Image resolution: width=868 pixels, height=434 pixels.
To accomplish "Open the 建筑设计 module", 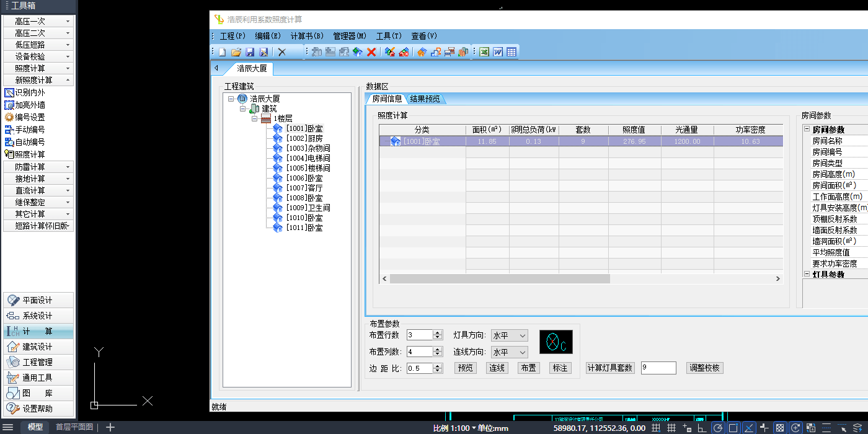I will click(38, 347).
